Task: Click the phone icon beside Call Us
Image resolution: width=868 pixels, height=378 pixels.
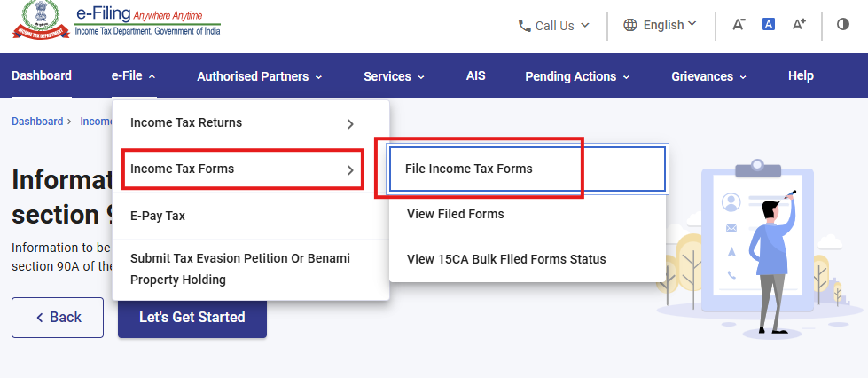Action: pos(524,26)
